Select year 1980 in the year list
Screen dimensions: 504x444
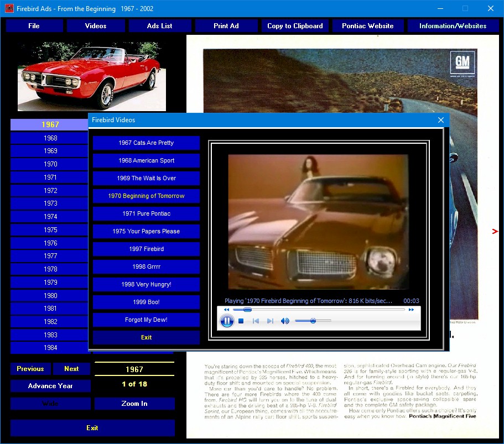(x=49, y=295)
